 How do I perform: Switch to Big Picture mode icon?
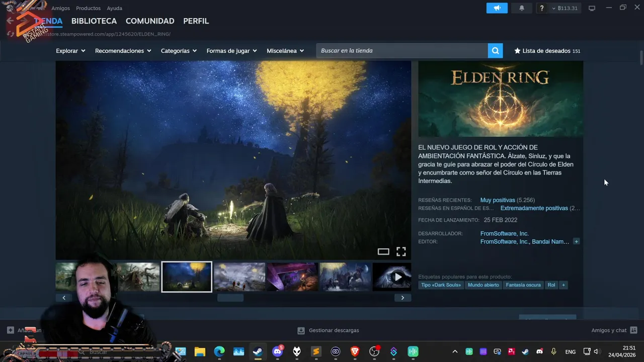click(592, 8)
